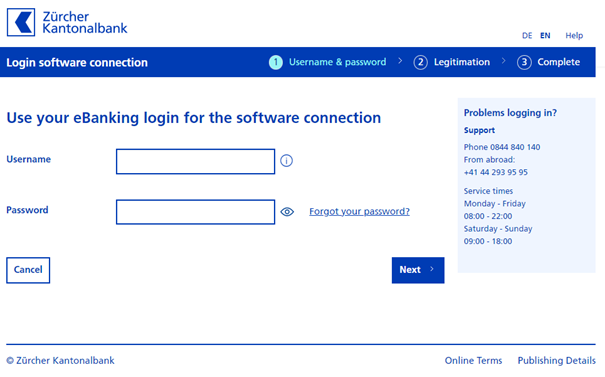605x377 pixels.
Task: Select step 1 circle icon
Action: pos(275,62)
